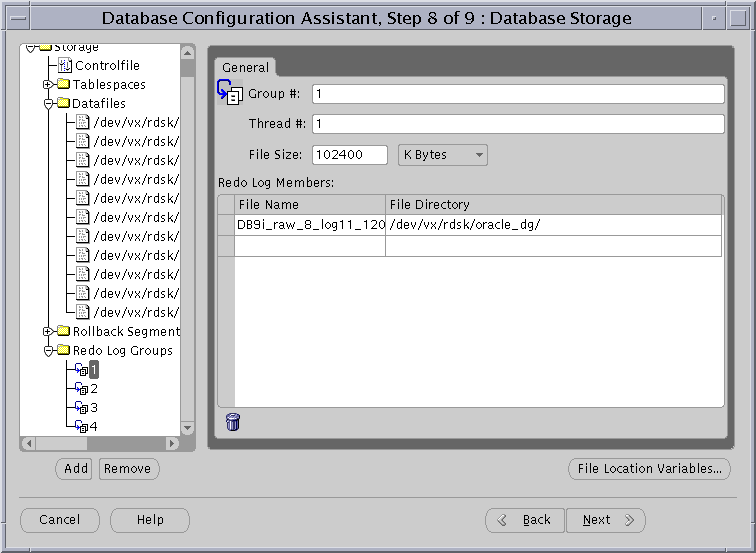Open File Location Variables dialog
756x553 pixels.
pyautogui.click(x=649, y=469)
